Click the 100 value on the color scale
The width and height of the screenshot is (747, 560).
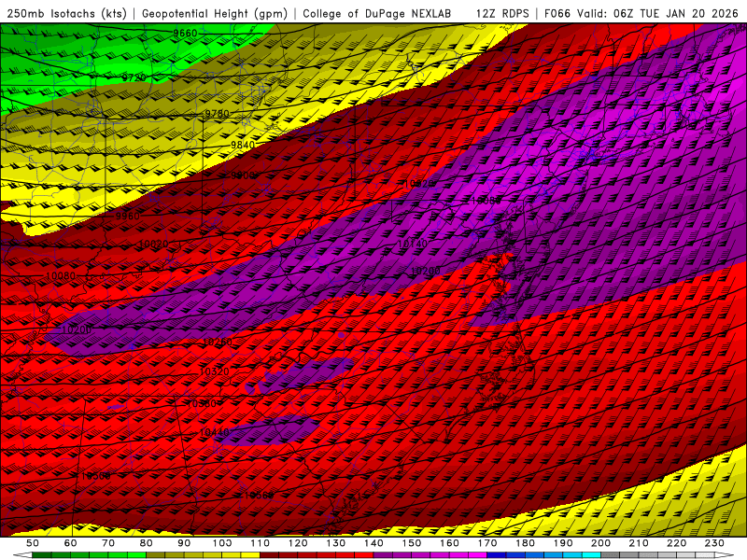(222, 543)
